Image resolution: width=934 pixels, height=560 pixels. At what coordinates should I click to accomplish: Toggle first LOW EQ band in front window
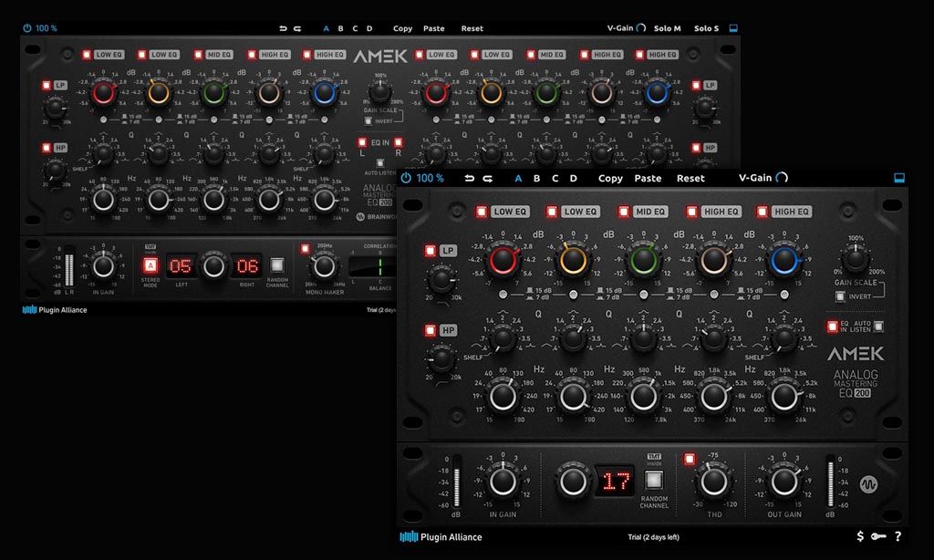(x=482, y=212)
